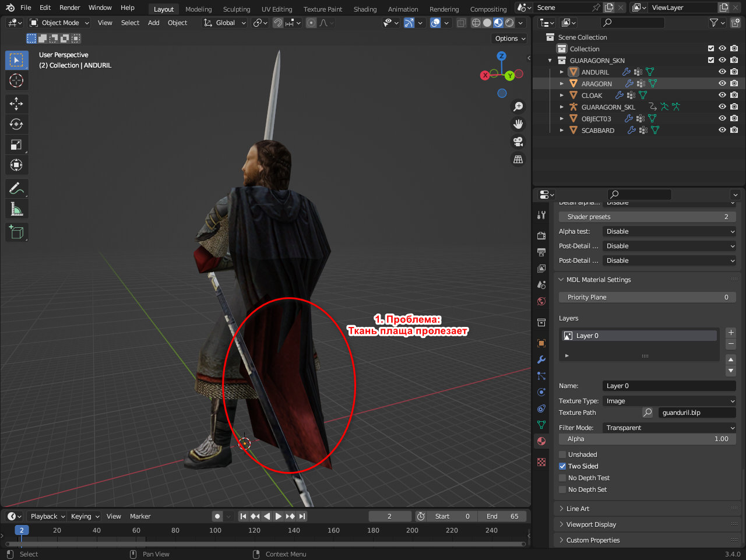Activate the Move tool
746x560 pixels.
click(16, 104)
